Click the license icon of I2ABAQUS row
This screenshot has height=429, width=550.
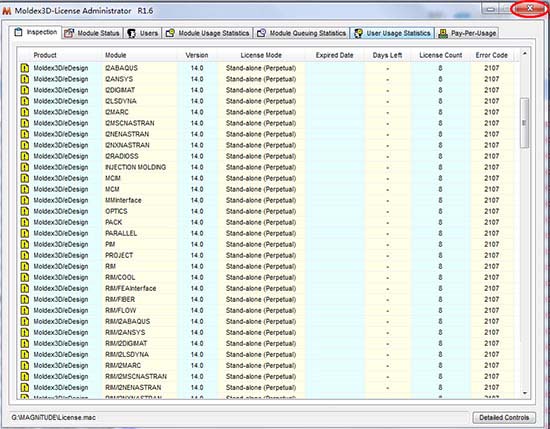pos(25,68)
